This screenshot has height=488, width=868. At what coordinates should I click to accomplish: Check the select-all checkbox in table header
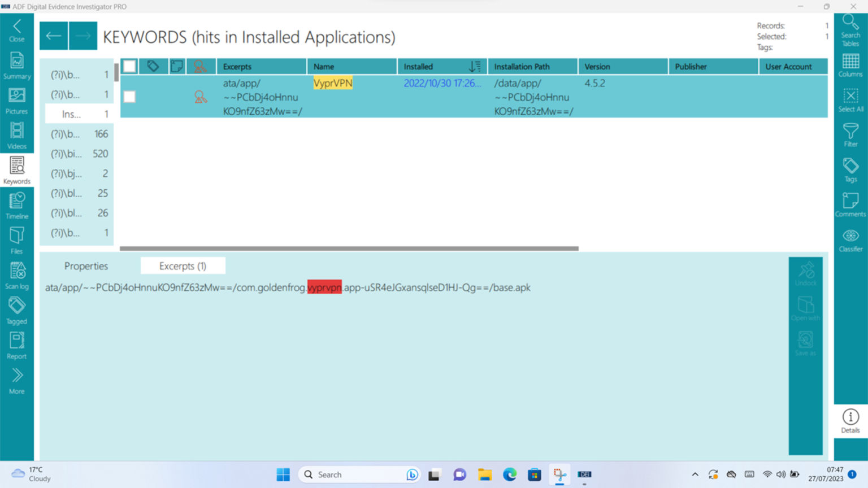click(129, 66)
